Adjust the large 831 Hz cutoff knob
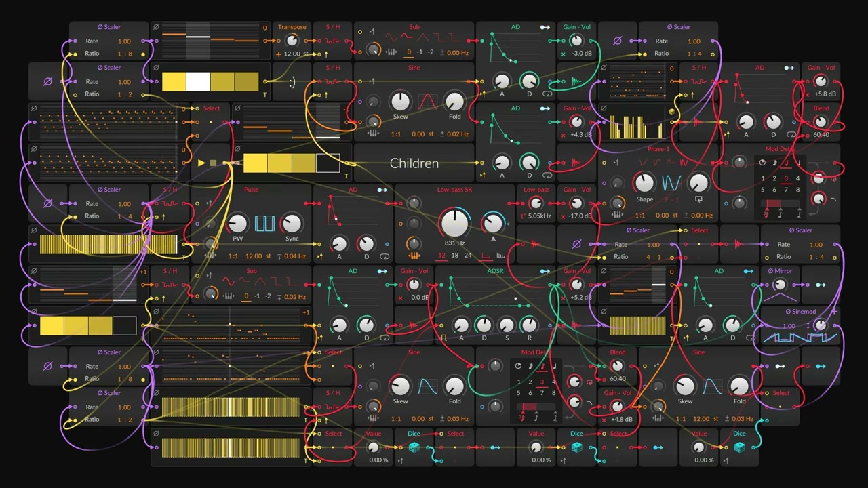868x488 pixels. (454, 224)
